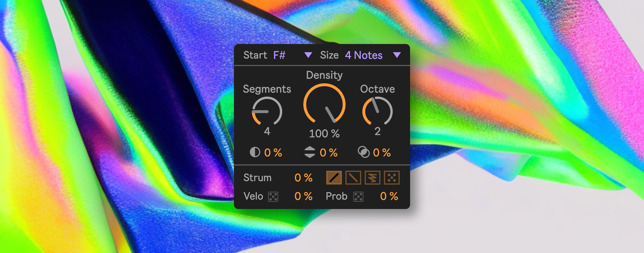Click the up-down arrows icon below Density
The height and width of the screenshot is (253, 644).
pos(310,152)
